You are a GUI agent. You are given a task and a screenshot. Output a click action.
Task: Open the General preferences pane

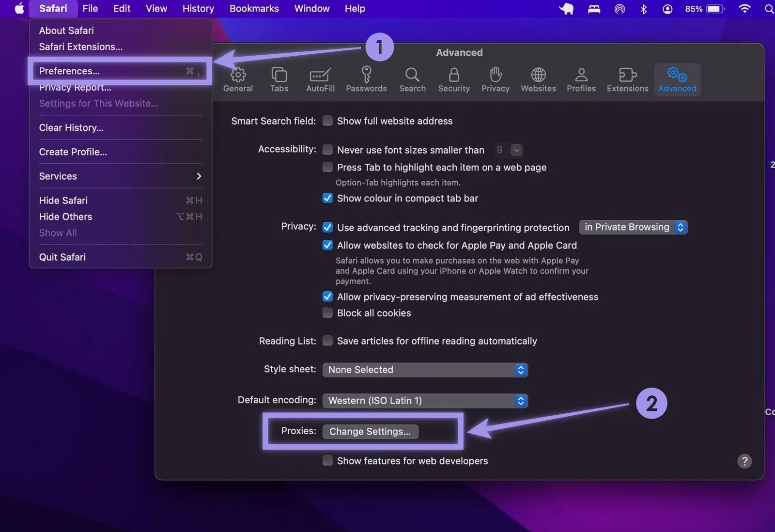coord(238,80)
